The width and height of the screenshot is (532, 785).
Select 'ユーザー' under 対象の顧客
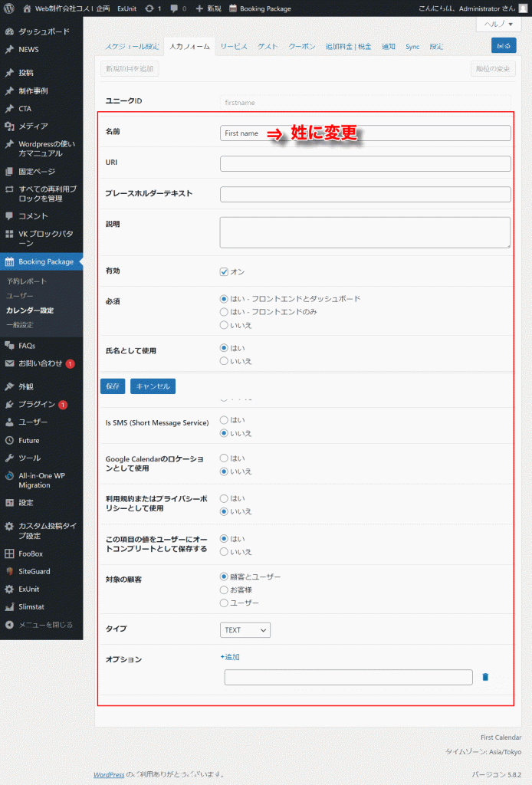tap(224, 603)
